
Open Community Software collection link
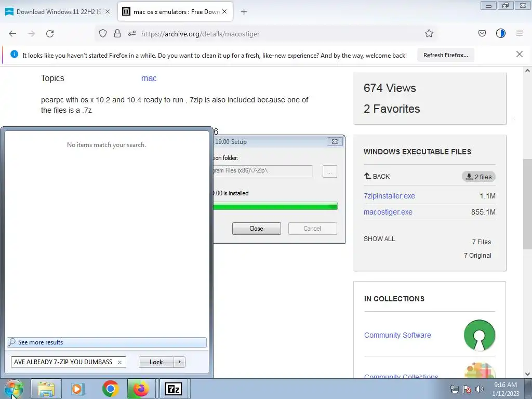point(397,335)
